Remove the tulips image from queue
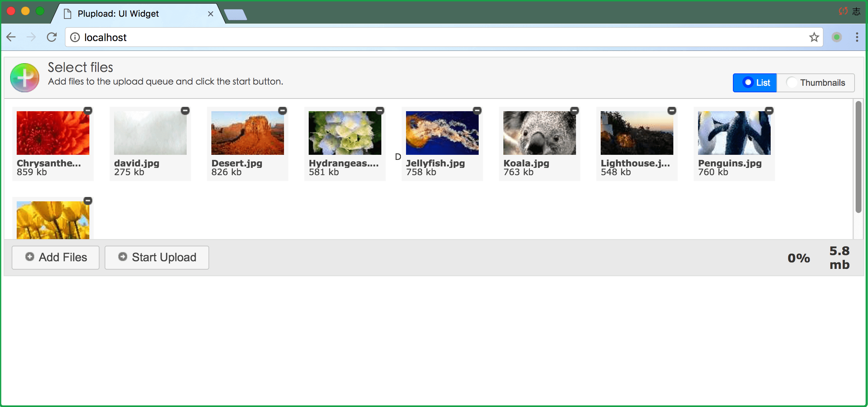Viewport: 868px width, 407px height. pos(88,201)
